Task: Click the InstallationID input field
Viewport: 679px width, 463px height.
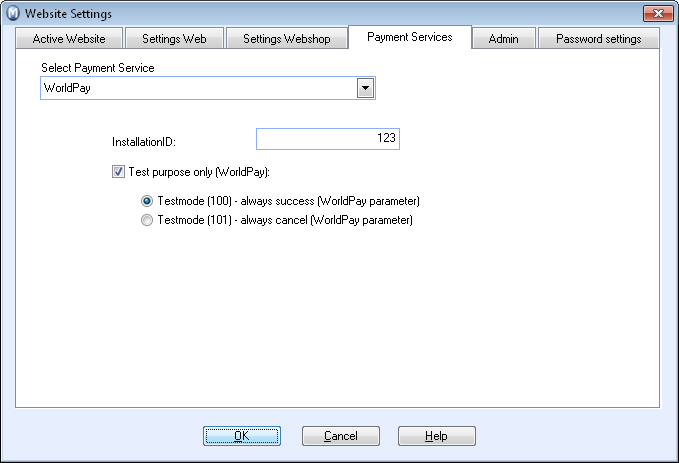Action: [328, 139]
